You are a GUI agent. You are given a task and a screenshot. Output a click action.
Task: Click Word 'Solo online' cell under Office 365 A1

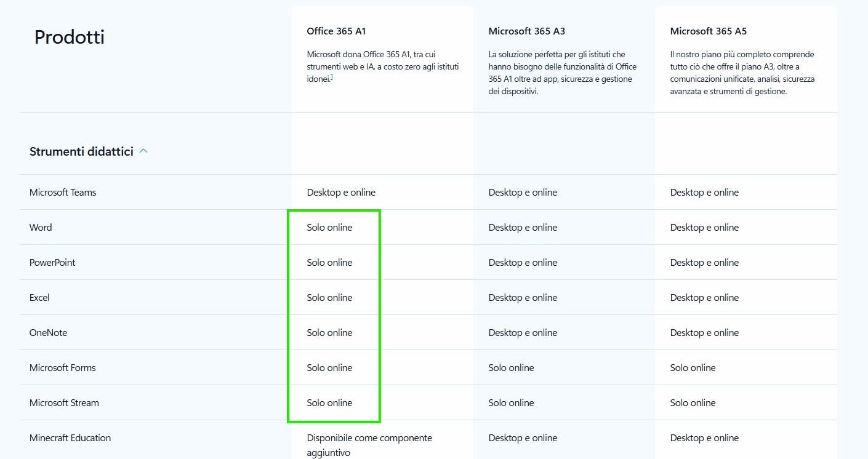coord(330,228)
